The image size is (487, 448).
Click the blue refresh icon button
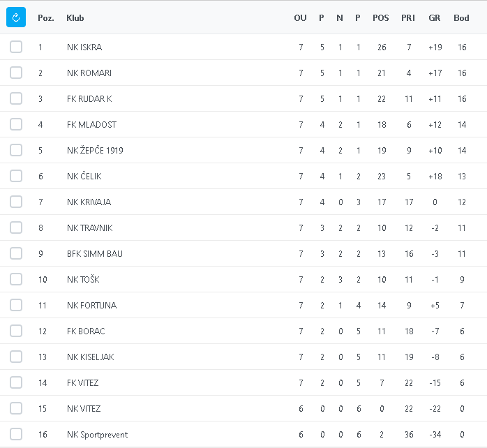(x=16, y=17)
